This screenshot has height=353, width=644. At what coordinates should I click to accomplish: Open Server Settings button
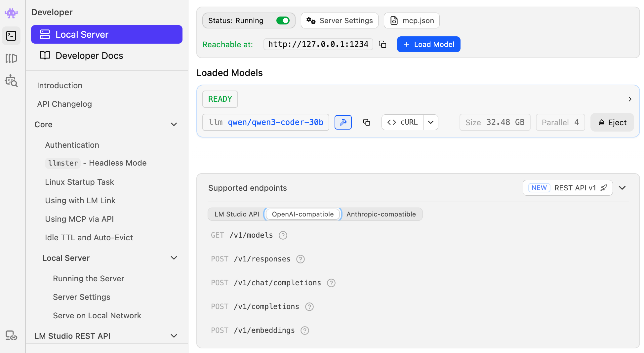[340, 20]
